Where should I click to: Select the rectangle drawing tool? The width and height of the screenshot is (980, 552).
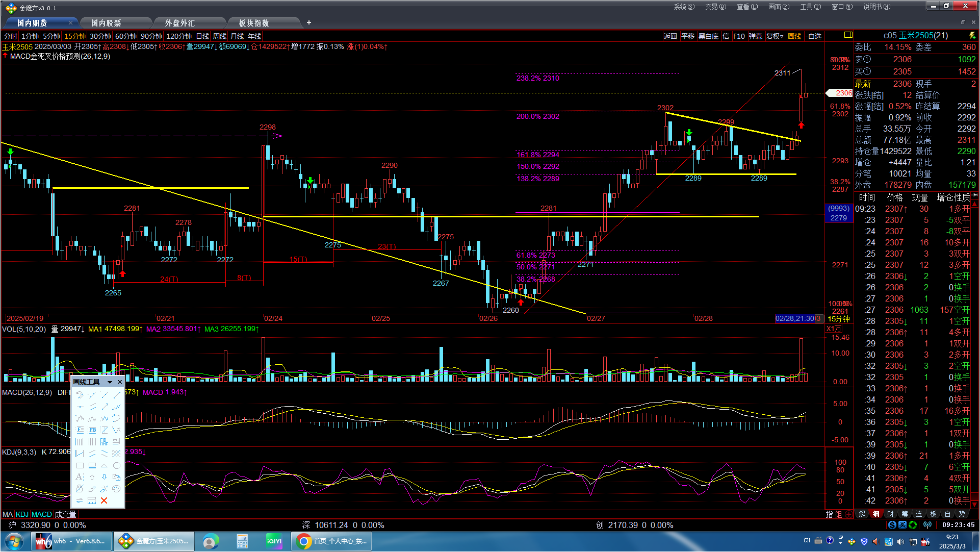(80, 465)
